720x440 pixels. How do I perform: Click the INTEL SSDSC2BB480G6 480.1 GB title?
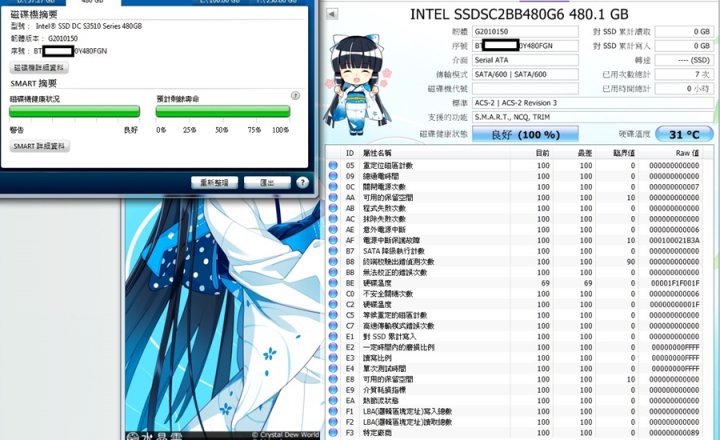click(519, 14)
